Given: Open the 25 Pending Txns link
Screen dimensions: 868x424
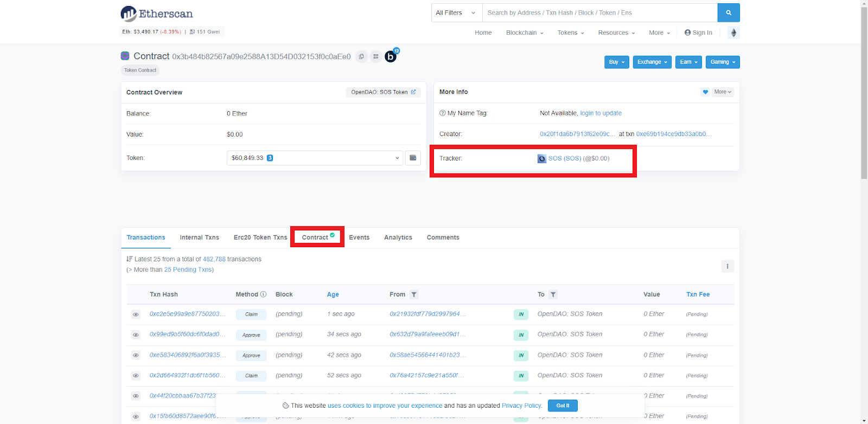Looking at the screenshot, I should (188, 269).
